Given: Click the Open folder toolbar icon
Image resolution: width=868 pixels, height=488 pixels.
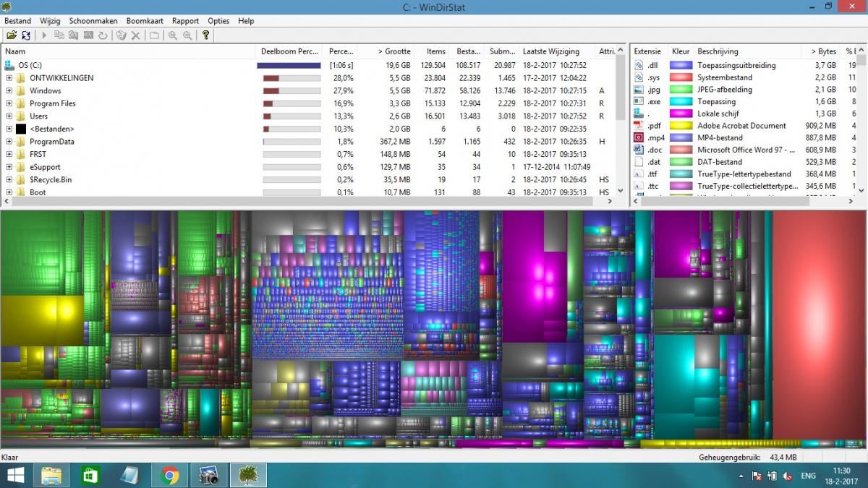Looking at the screenshot, I should point(12,35).
